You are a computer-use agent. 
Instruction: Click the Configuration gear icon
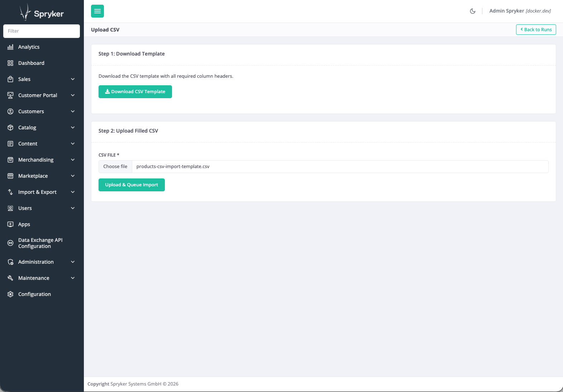pos(10,294)
